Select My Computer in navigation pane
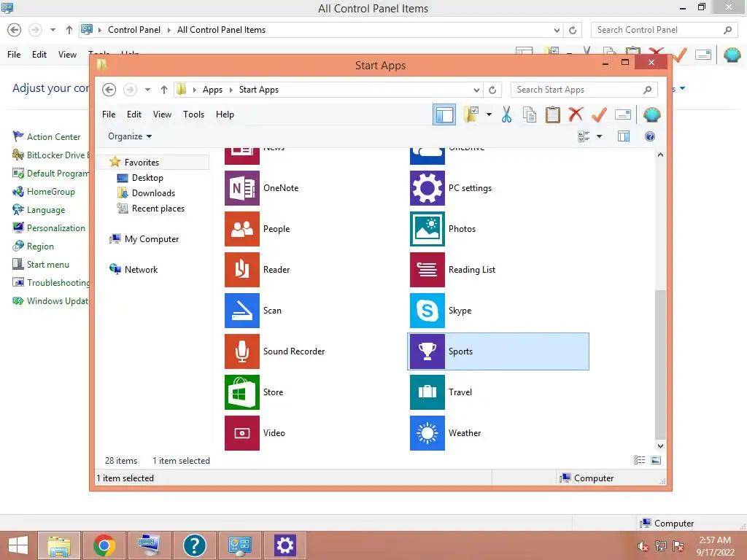The width and height of the screenshot is (747, 560). [x=152, y=239]
